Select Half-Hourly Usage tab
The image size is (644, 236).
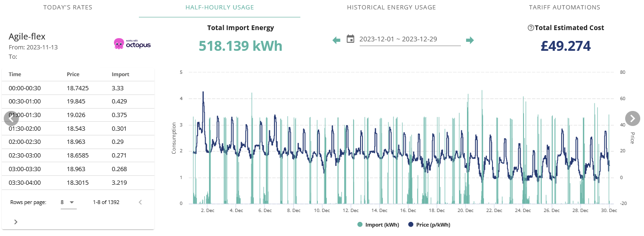[219, 8]
